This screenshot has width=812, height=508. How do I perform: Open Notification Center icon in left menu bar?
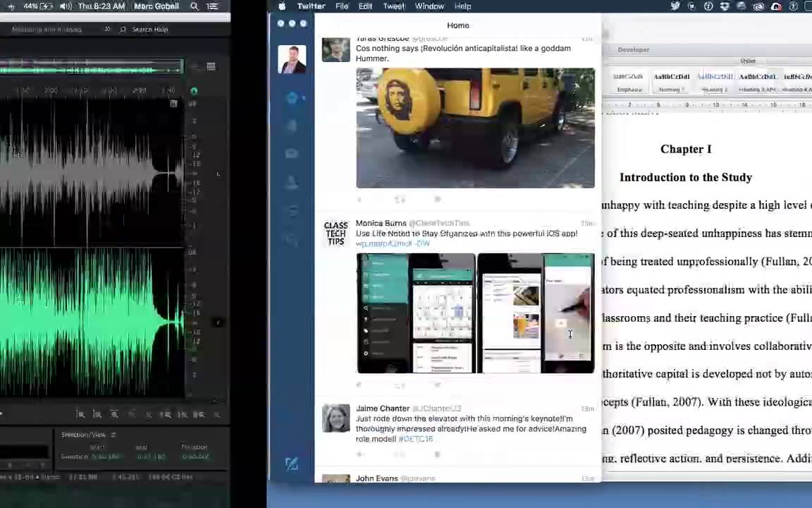[211, 6]
